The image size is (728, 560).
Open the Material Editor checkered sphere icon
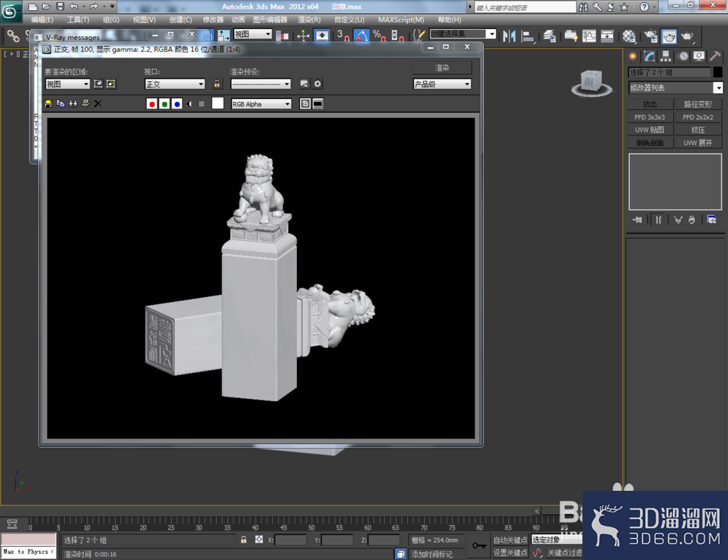click(629, 36)
